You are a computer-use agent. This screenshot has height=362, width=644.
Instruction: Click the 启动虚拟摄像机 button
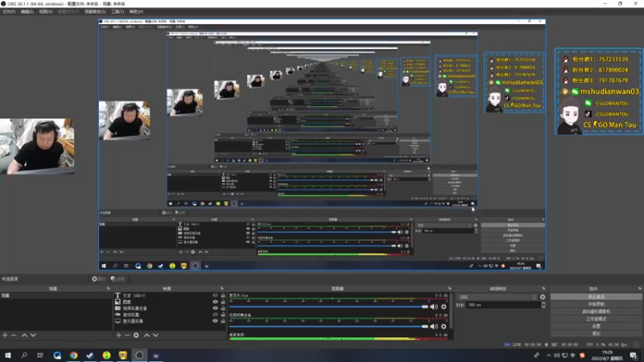(x=596, y=311)
